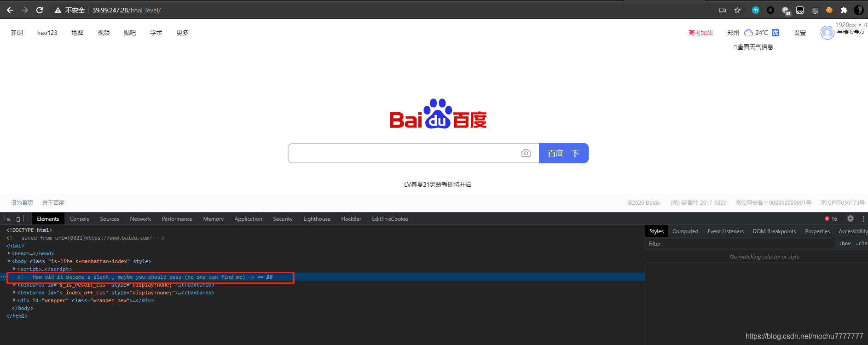Switch to the Sources tab
This screenshot has width=868, height=345.
pos(110,219)
